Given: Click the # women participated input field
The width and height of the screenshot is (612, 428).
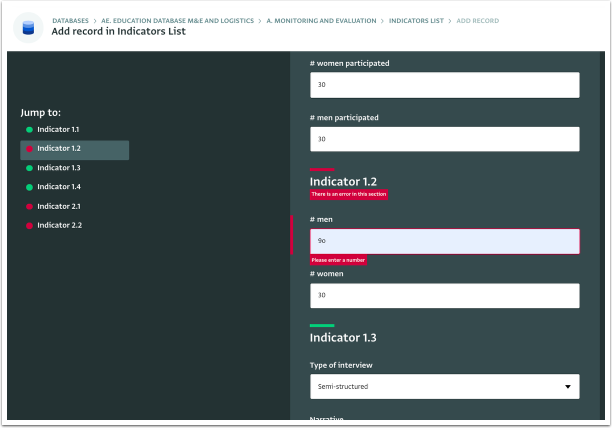Looking at the screenshot, I should click(x=445, y=85).
